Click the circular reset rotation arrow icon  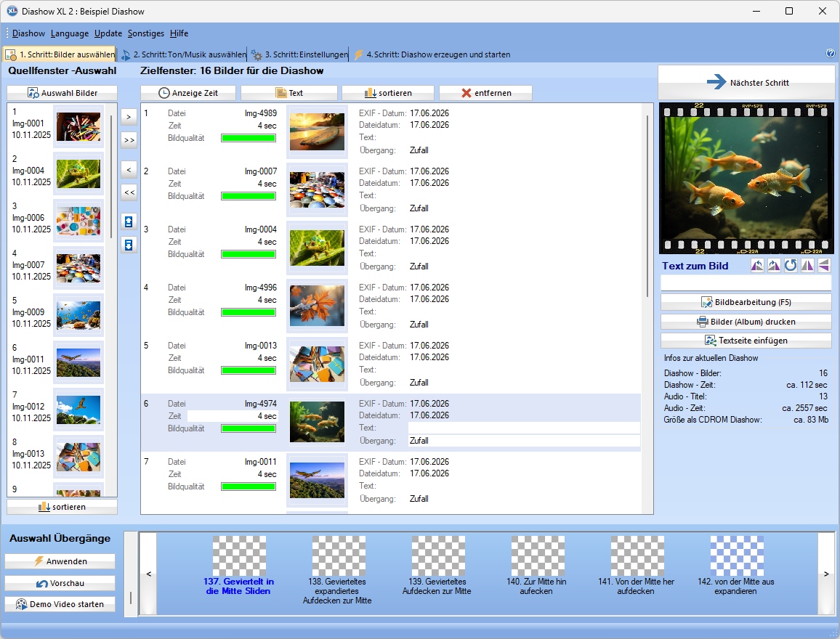(791, 266)
